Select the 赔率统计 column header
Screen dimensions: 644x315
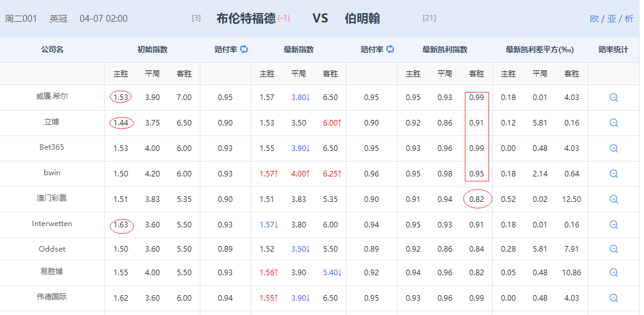[x=613, y=50]
